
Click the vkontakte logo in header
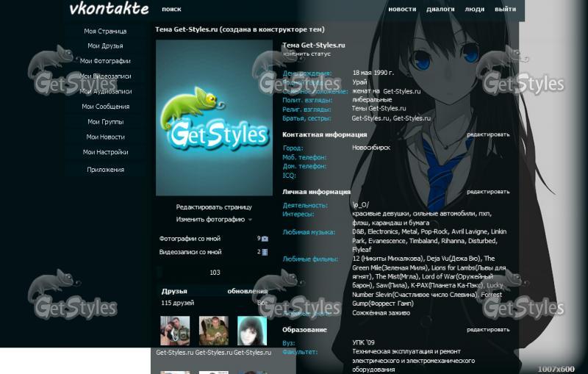pyautogui.click(x=108, y=10)
